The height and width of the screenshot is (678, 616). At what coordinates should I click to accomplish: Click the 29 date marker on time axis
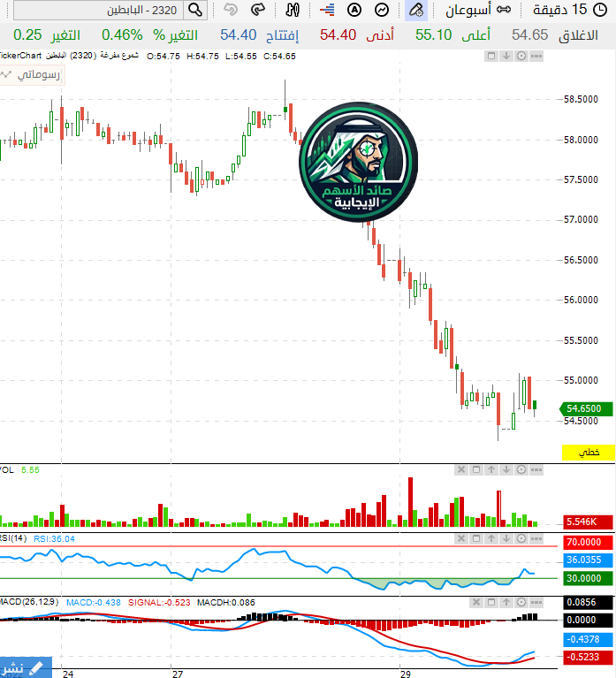click(405, 674)
